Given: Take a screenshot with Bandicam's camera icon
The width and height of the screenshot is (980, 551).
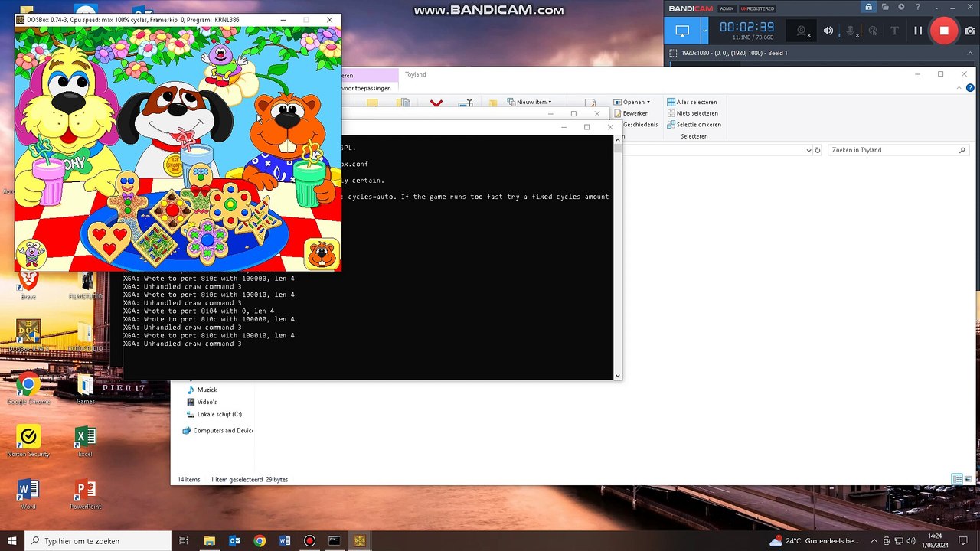Looking at the screenshot, I should click(x=970, y=31).
